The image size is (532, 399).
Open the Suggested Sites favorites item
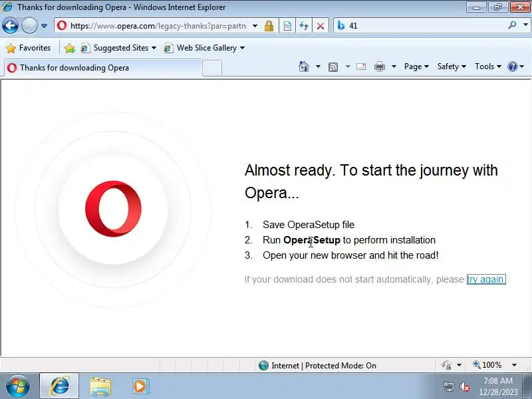click(118, 48)
